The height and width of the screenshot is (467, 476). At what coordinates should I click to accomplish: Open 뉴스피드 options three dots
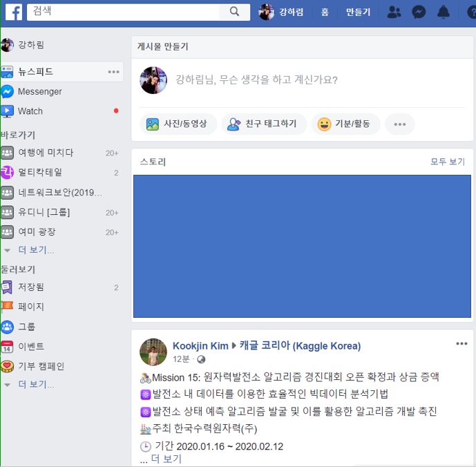pos(113,72)
